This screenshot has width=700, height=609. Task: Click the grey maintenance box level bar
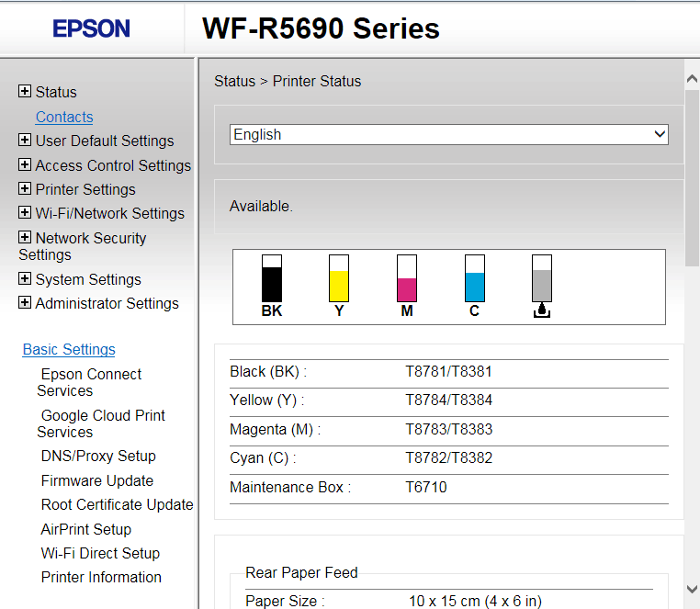click(x=542, y=278)
